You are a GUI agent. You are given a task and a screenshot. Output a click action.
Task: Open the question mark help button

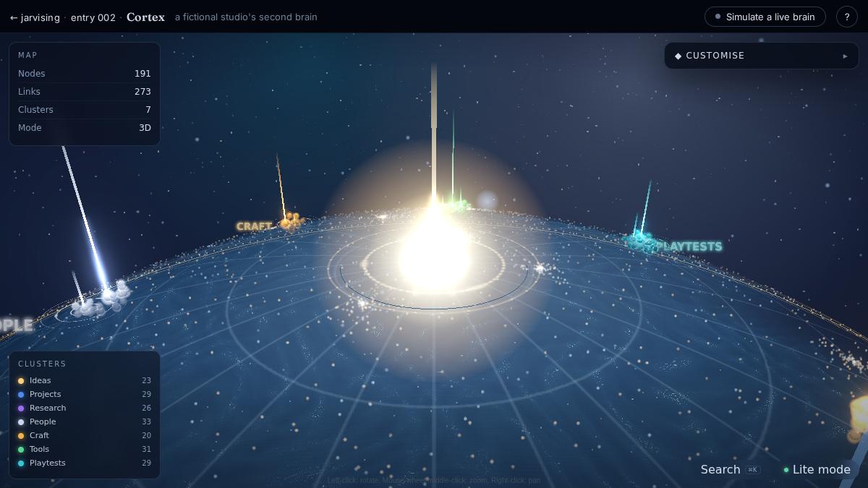(847, 17)
